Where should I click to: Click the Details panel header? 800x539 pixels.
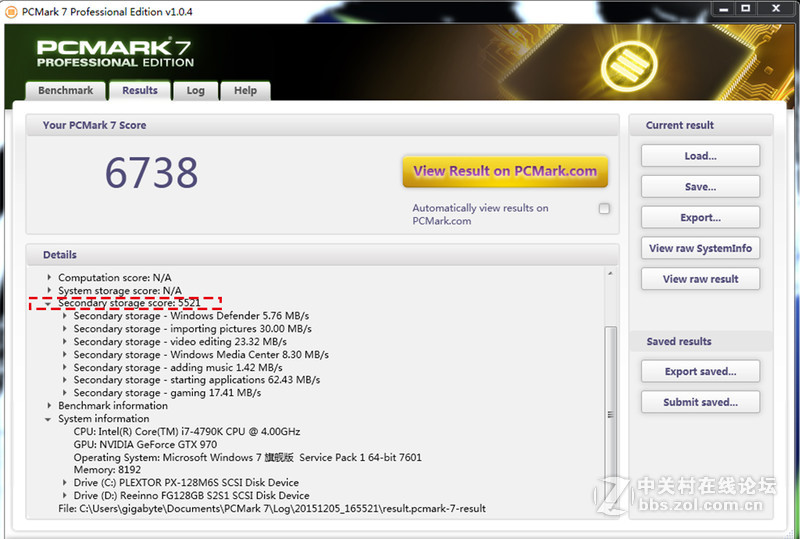click(x=322, y=255)
